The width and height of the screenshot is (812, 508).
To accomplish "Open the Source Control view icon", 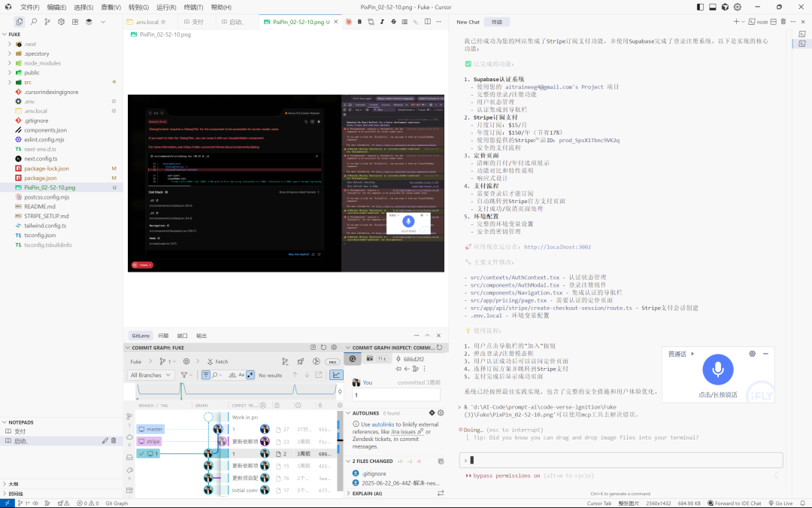I will (x=47, y=22).
